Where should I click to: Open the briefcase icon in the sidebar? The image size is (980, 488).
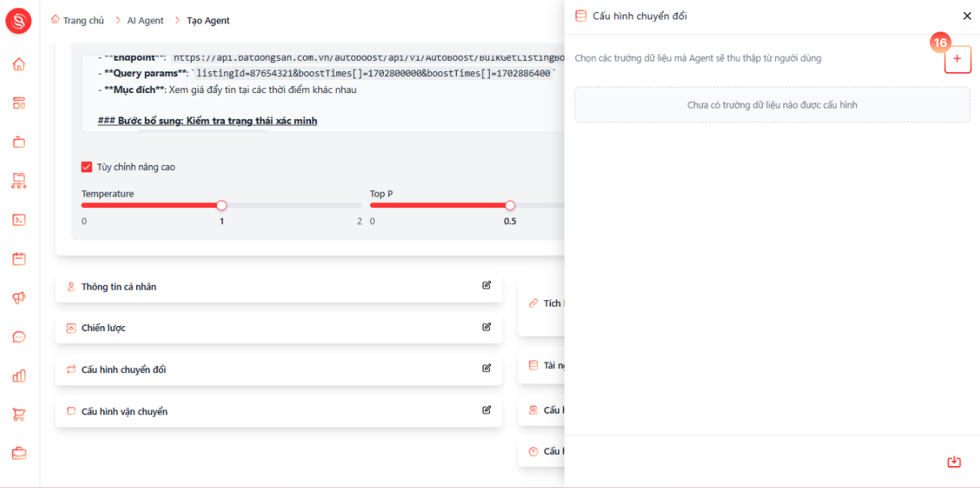click(19, 453)
